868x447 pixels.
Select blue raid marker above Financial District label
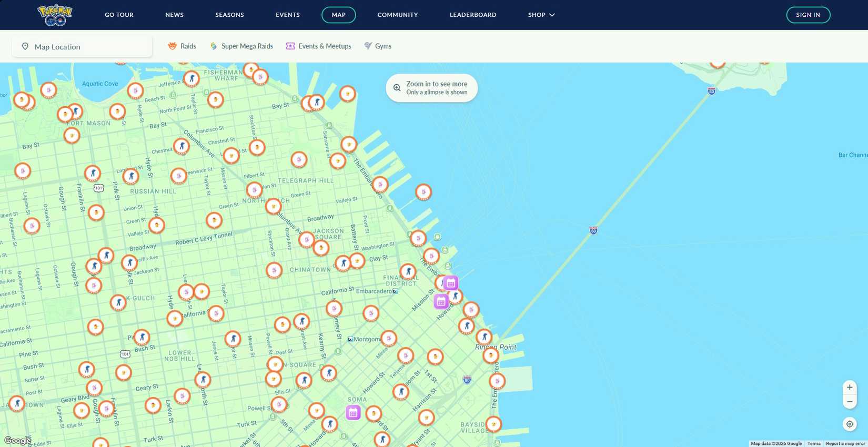[x=408, y=272]
